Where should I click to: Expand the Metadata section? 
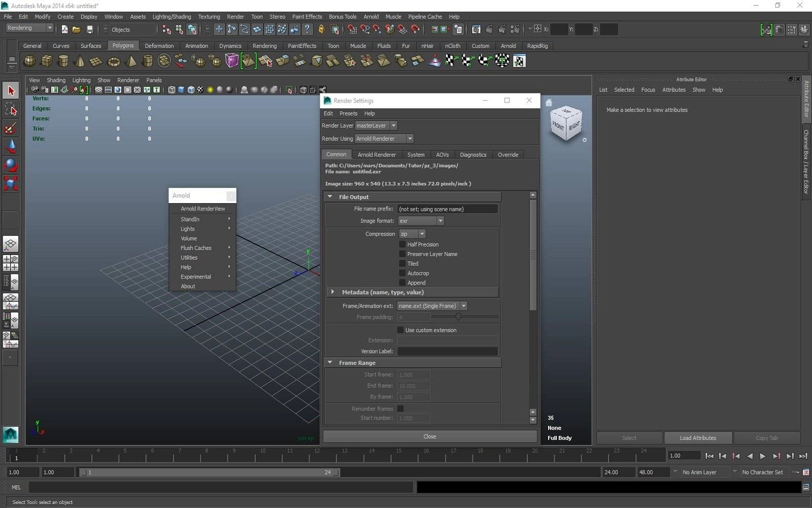pyautogui.click(x=332, y=292)
